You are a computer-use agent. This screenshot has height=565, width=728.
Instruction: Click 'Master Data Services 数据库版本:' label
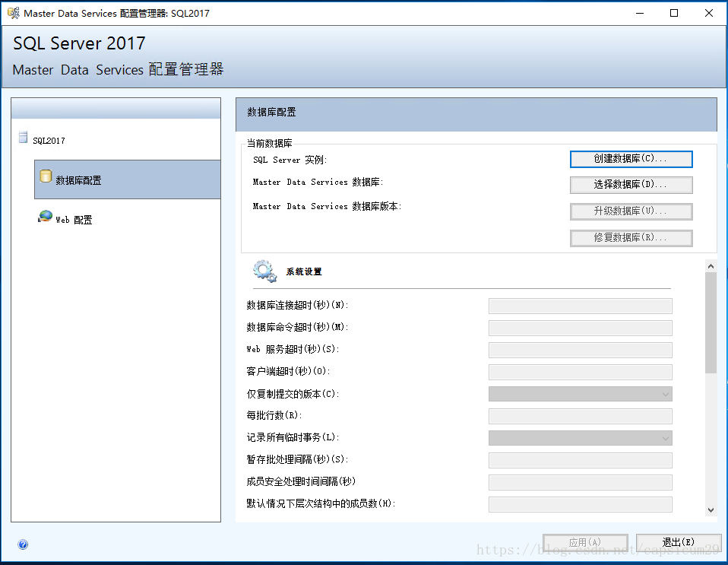pyautogui.click(x=327, y=206)
